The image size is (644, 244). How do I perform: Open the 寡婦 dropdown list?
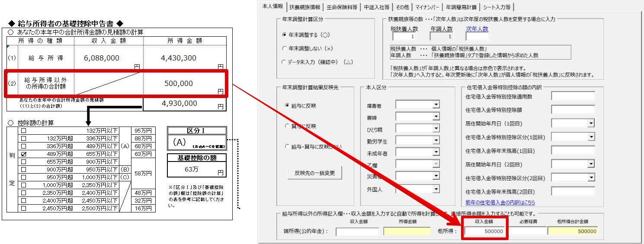point(436,117)
